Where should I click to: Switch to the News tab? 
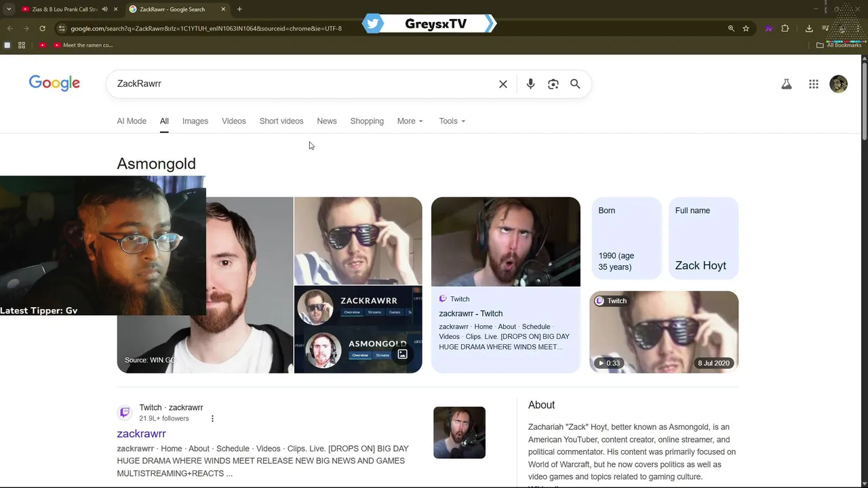327,121
